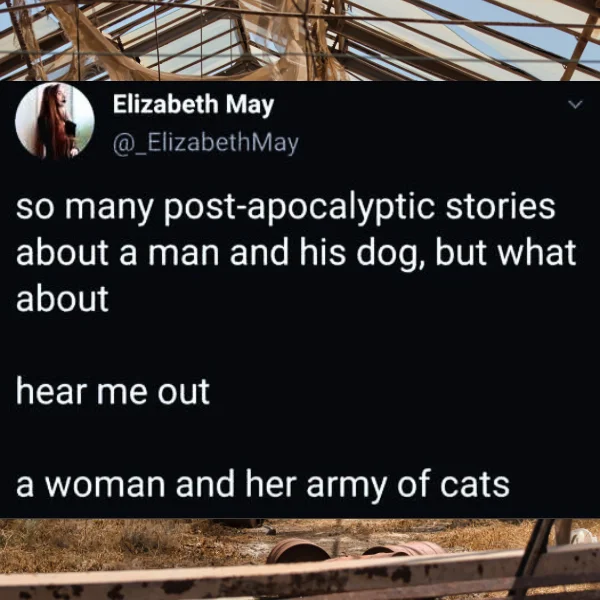Click the word post-apocalyptic in the tweet
600x600 pixels.
click(300, 208)
